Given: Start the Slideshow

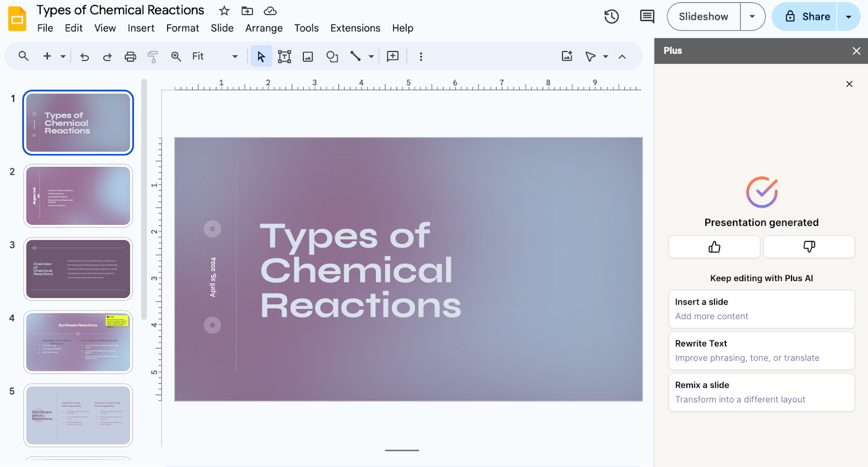Looking at the screenshot, I should [704, 17].
